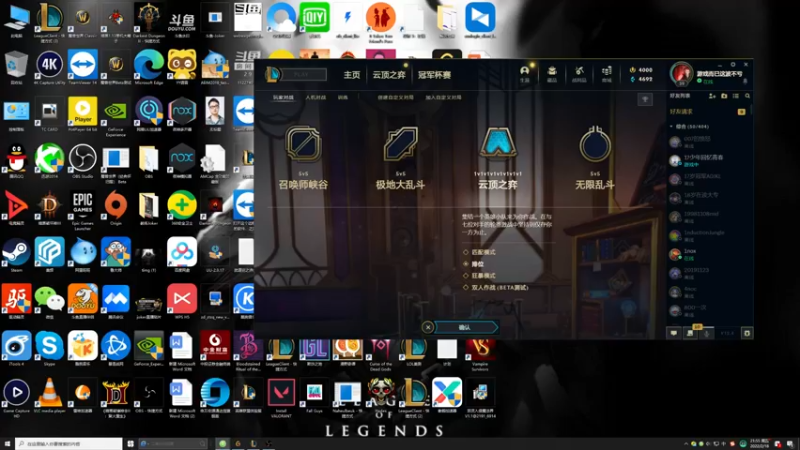Select the 狂暴模式 radio option

tap(480, 276)
